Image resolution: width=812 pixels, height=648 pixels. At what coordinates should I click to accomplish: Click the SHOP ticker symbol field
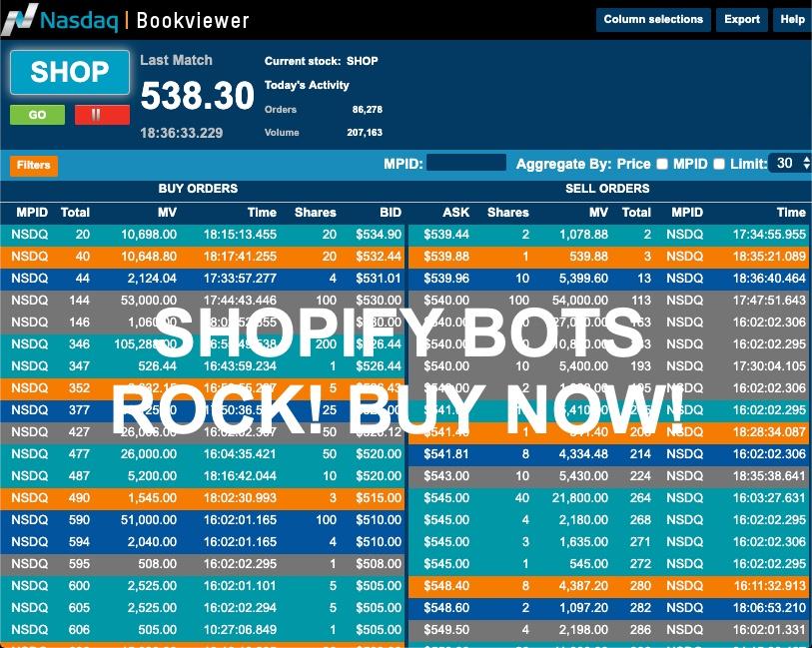70,72
